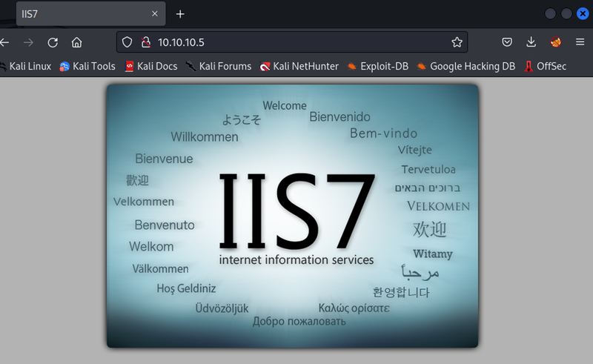Viewport: 593px width, 364px height.
Task: Open a new tab with plus button
Action: coord(180,14)
